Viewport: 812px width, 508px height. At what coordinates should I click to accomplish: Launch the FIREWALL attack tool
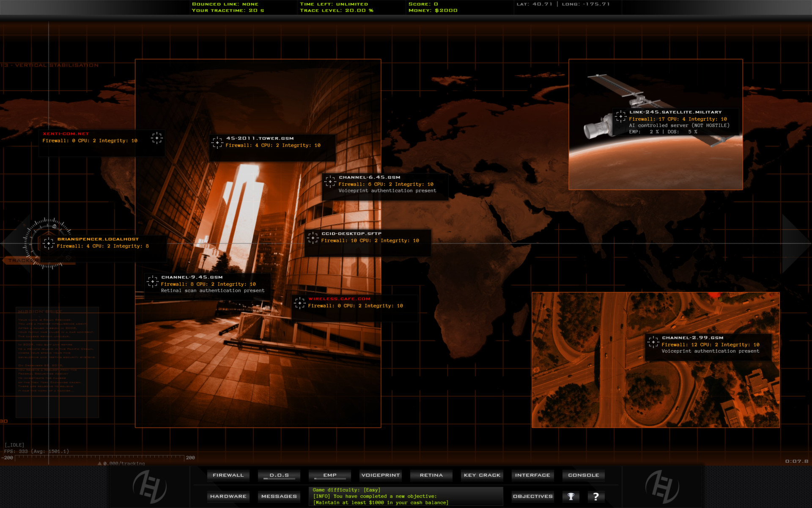(x=228, y=475)
